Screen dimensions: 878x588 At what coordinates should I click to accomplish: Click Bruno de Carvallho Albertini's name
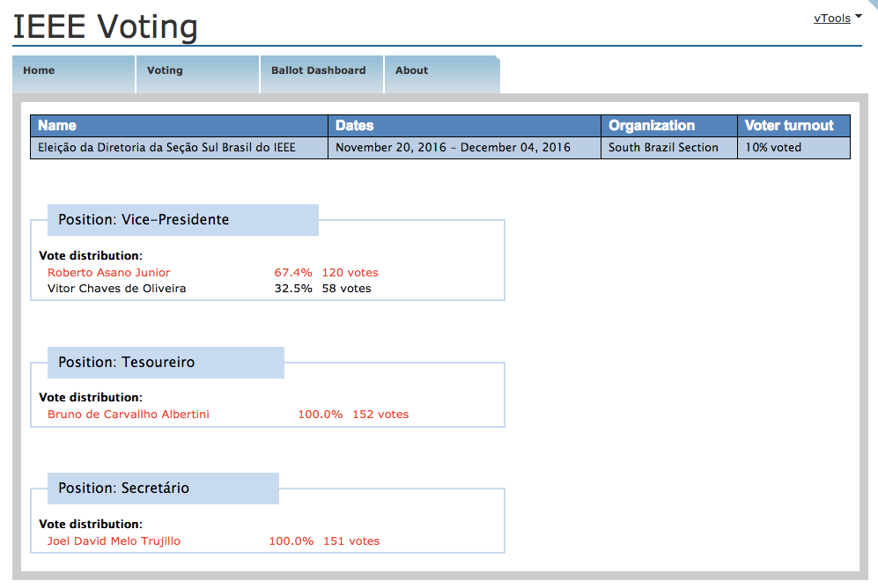point(129,415)
